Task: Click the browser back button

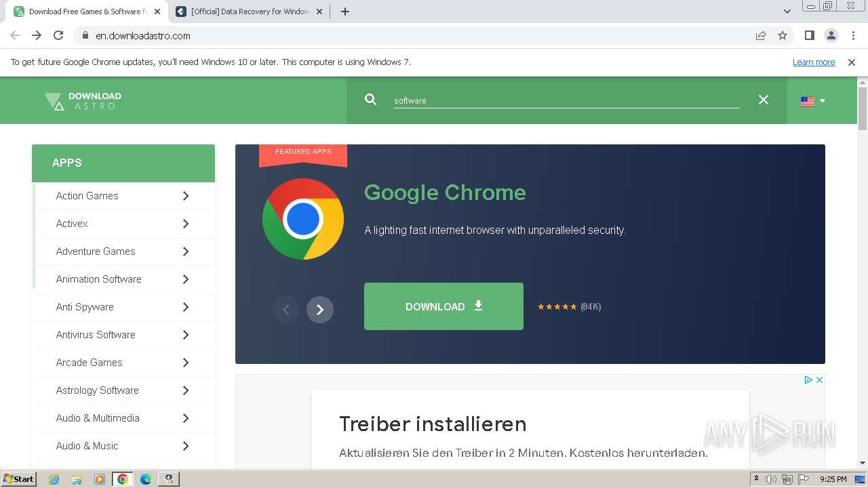Action: pyautogui.click(x=15, y=35)
